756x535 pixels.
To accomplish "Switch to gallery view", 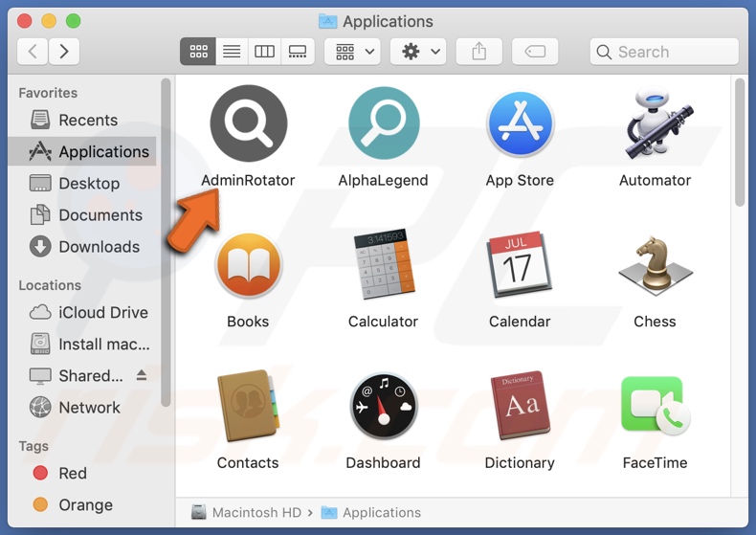I will [298, 51].
